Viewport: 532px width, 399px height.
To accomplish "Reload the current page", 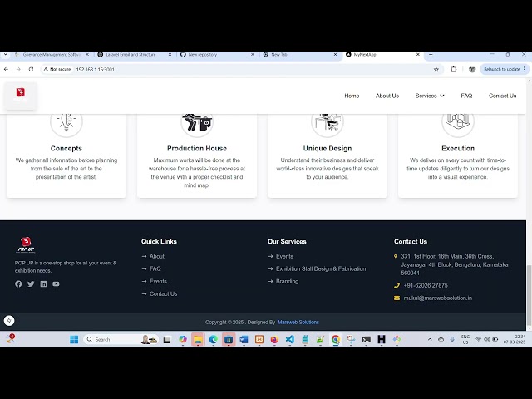I will coord(31,69).
